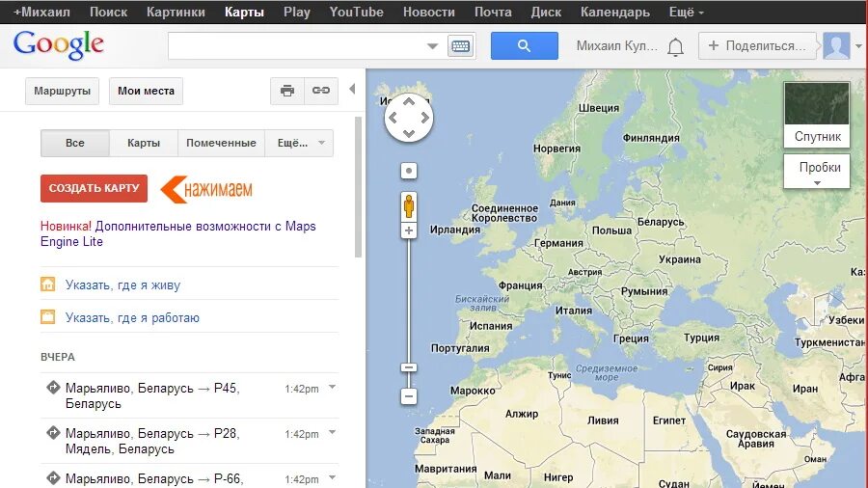Open 'Play' in the top bar
The height and width of the screenshot is (488, 868).
[x=297, y=12]
